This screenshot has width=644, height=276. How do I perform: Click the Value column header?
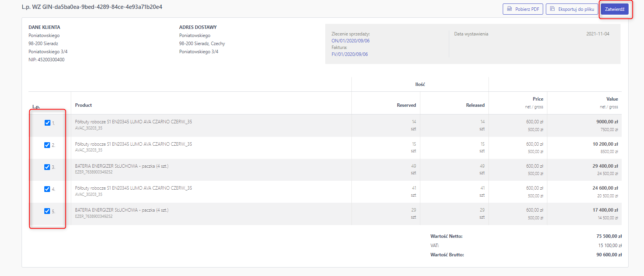point(612,99)
